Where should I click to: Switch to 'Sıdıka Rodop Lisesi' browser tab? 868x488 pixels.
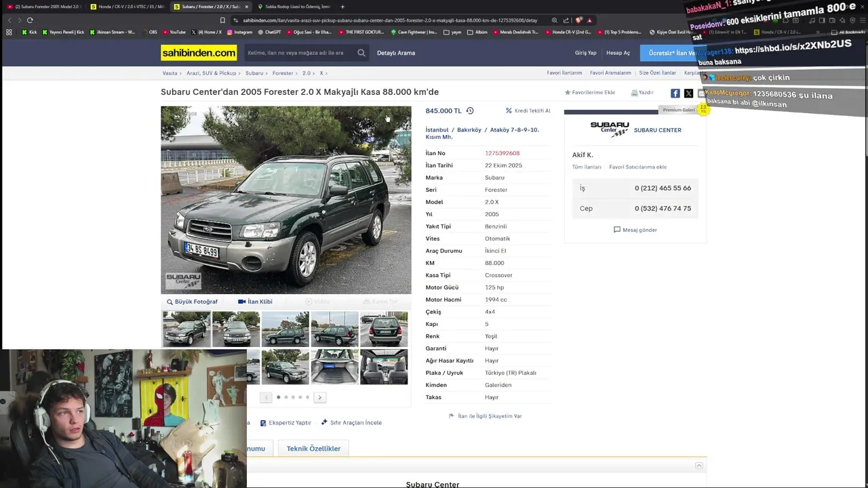coord(293,7)
